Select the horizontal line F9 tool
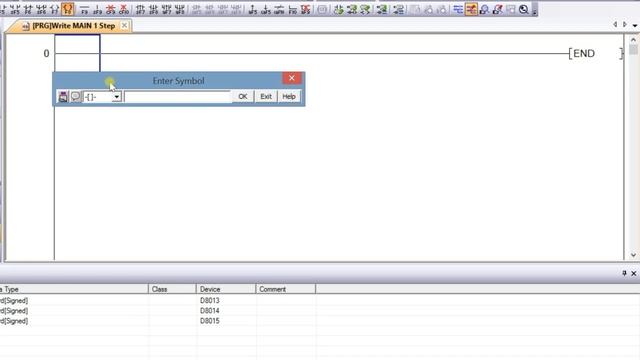 point(84,9)
